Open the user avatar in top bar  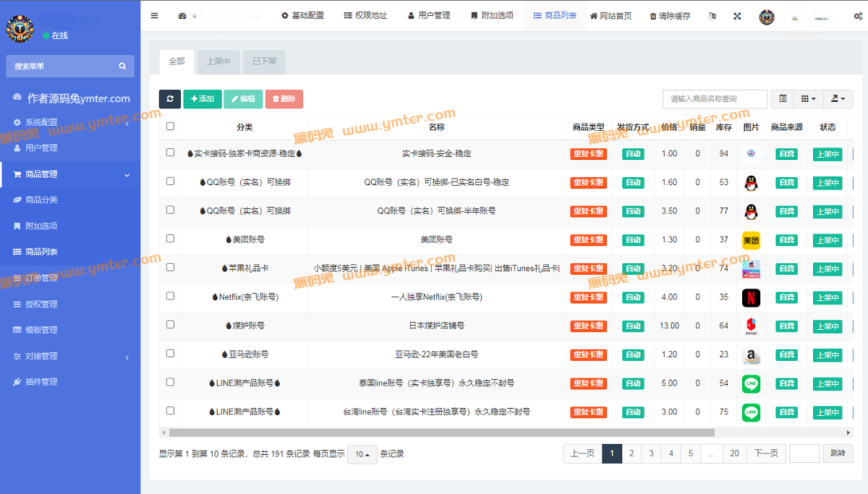pyautogui.click(x=767, y=17)
